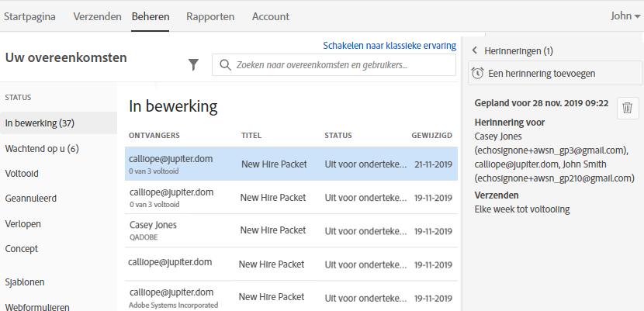This screenshot has width=644, height=311.
Task: Switch to the Verzenden tab
Action: 96,16
